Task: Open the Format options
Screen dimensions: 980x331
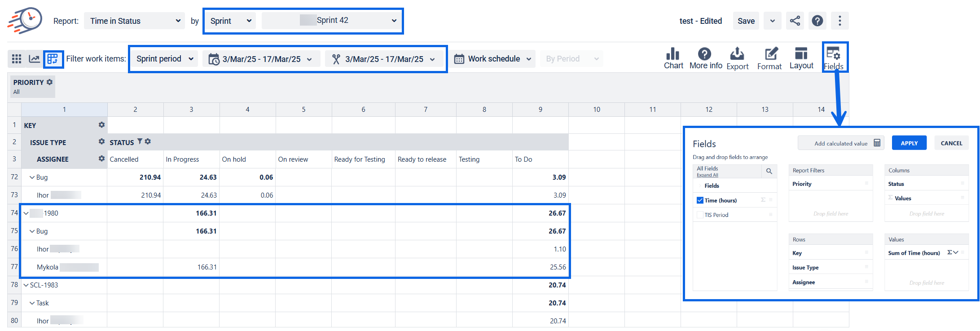Action: [769, 59]
